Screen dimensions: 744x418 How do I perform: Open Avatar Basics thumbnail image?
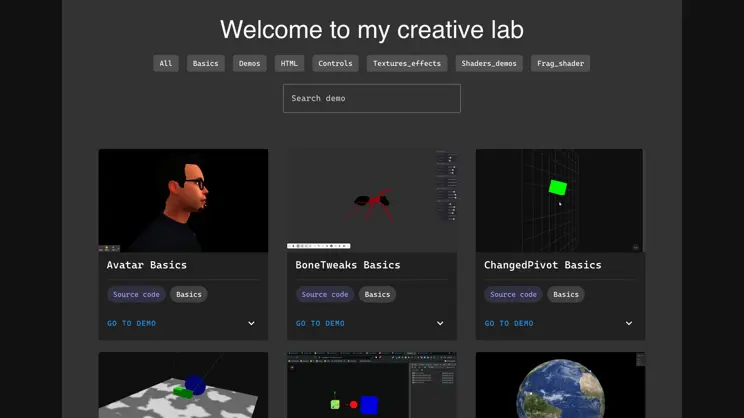coord(183,200)
